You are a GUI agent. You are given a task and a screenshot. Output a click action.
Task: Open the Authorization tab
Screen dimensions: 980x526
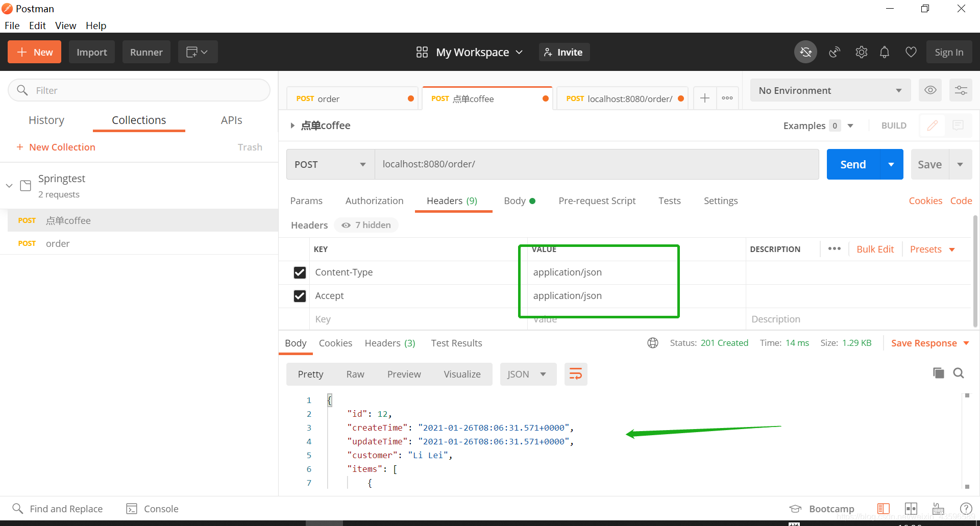[x=374, y=201]
